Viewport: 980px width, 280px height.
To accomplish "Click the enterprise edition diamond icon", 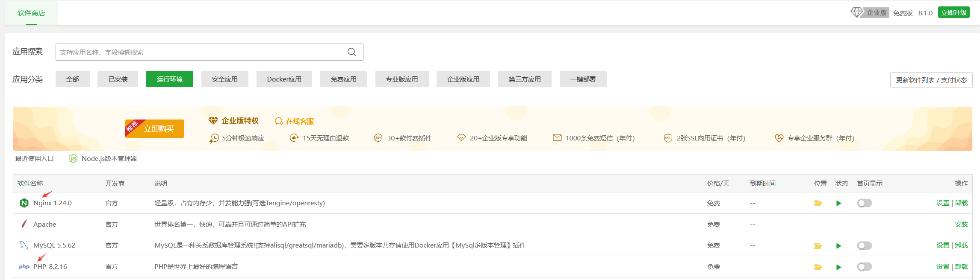I will pos(856,13).
